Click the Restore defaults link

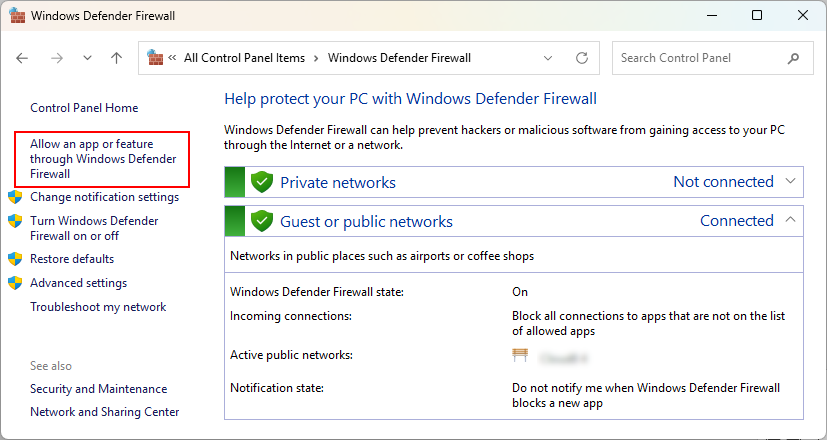pyautogui.click(x=72, y=259)
